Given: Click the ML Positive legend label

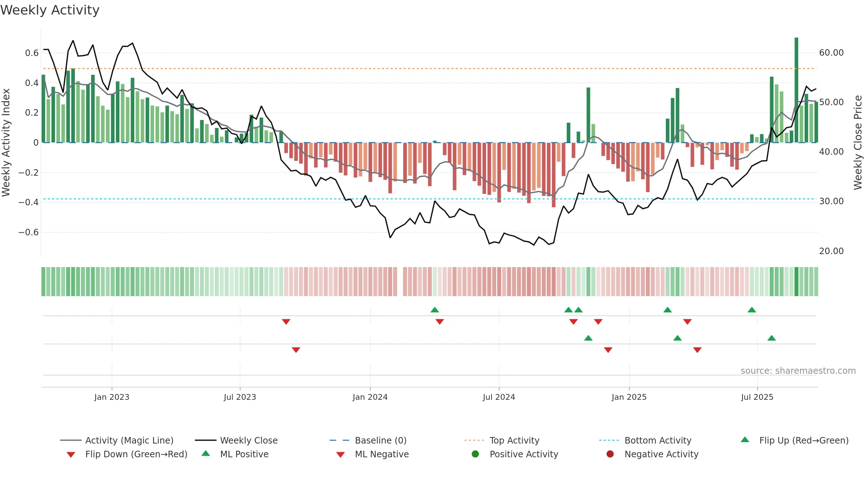Looking at the screenshot, I should 244,454.
